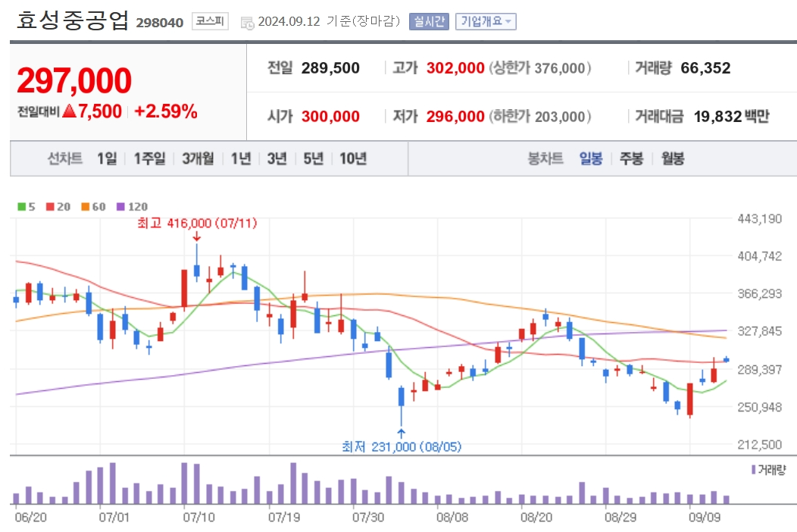This screenshot has width=797, height=532.
Task: Click the orange 60-day moving average swatch
Action: coord(86,206)
